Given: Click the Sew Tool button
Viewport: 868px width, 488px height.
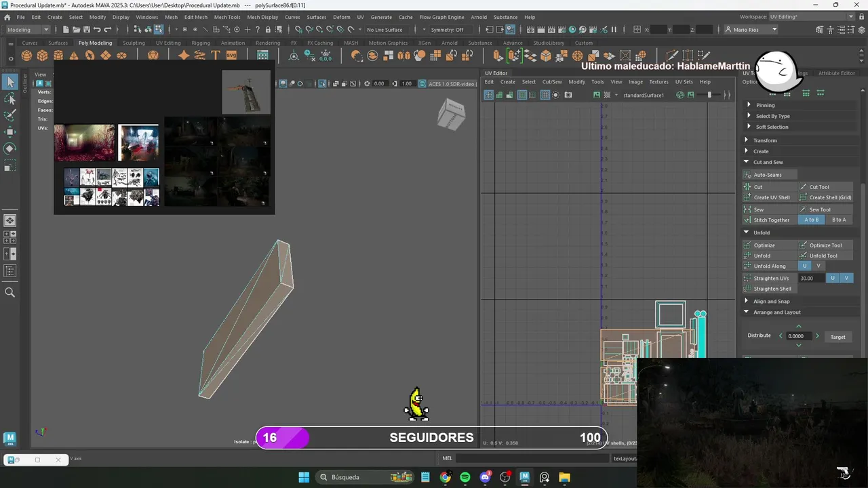Looking at the screenshot, I should coord(826,209).
